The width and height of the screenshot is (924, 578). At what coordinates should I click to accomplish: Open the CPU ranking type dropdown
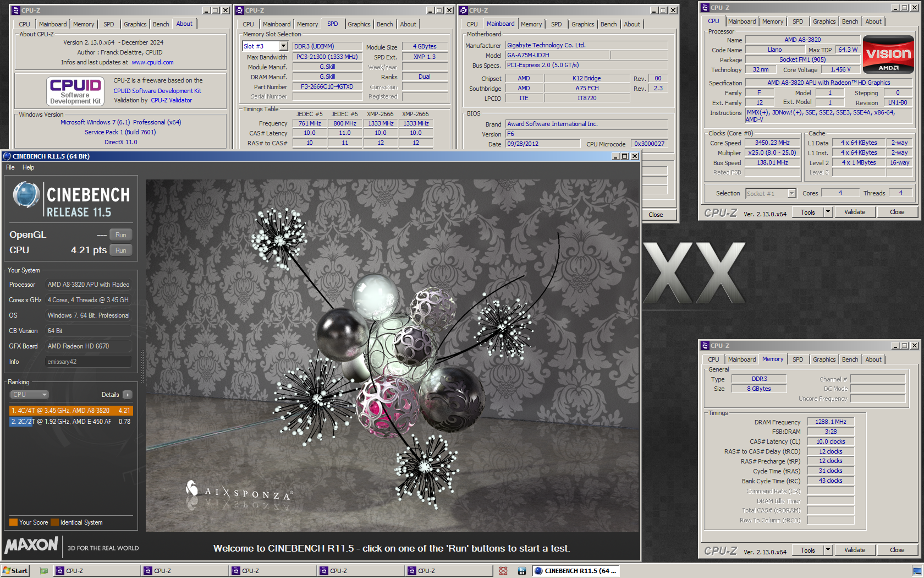29,395
